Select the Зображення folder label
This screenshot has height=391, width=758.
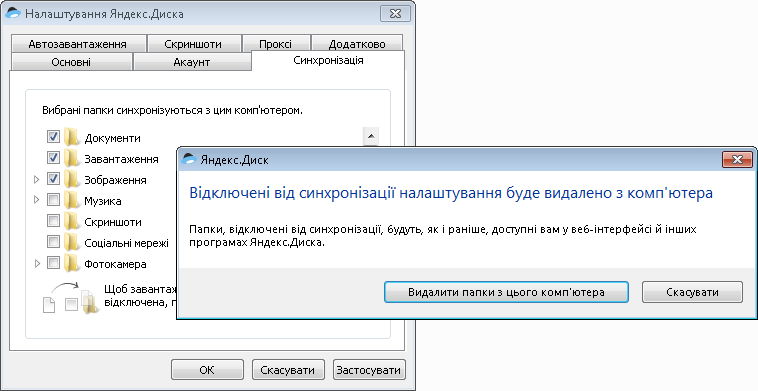(116, 180)
